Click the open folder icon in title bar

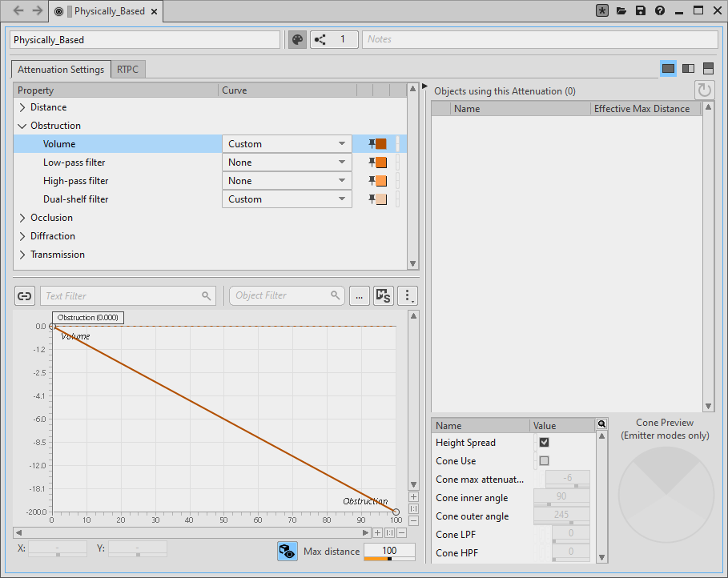tap(621, 11)
